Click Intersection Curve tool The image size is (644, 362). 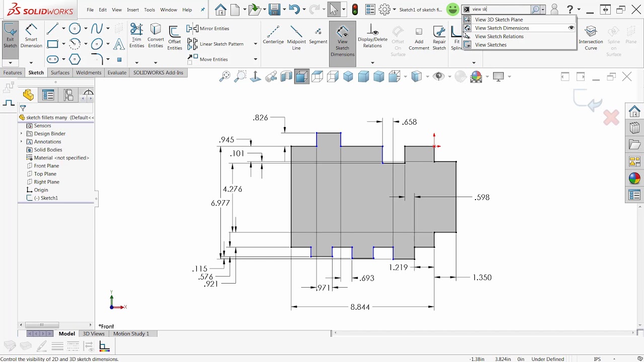pos(591,38)
